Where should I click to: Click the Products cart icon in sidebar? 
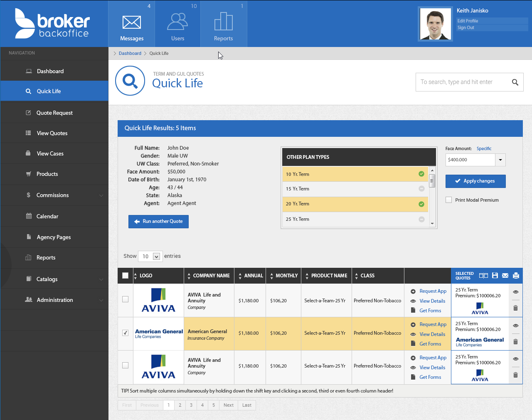(28, 174)
